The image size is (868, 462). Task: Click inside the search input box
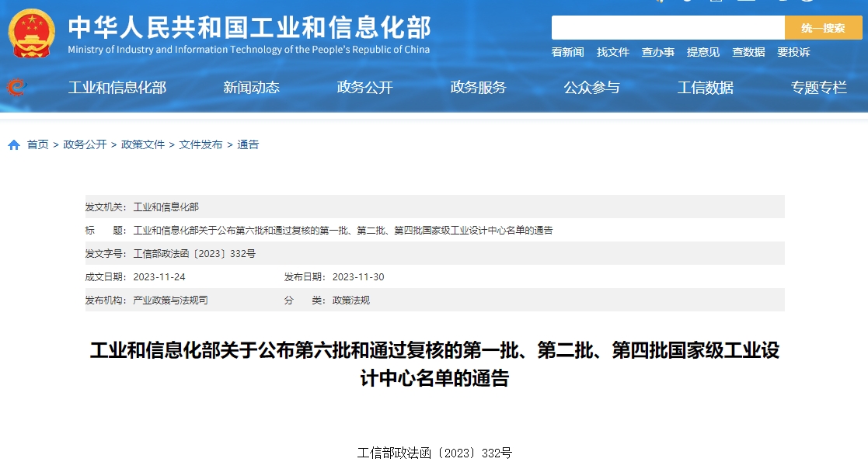668,28
